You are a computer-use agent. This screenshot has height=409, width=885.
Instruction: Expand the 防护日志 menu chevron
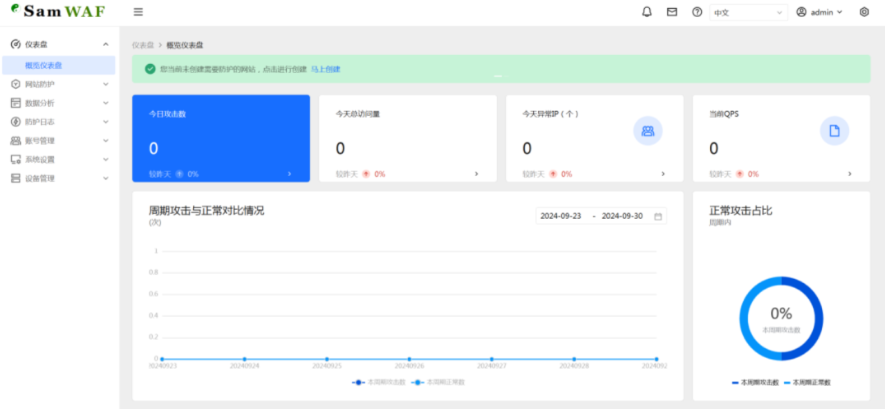pyautogui.click(x=106, y=122)
